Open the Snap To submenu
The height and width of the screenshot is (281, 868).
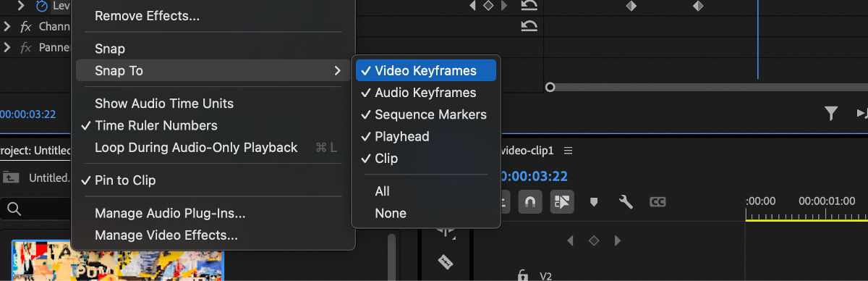coord(213,70)
